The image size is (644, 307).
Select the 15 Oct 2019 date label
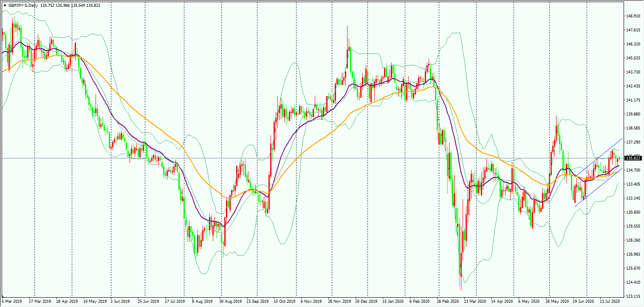tap(285, 301)
